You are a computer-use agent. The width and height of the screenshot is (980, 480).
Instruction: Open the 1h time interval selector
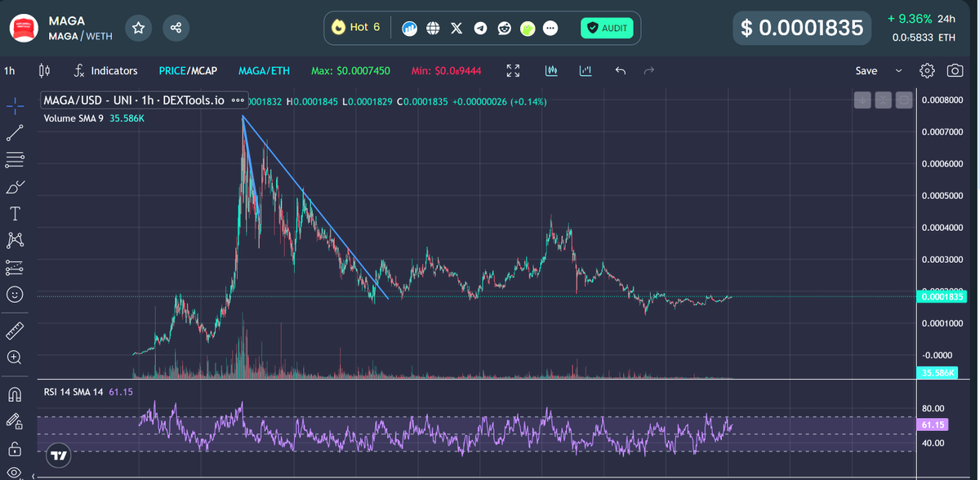(x=9, y=71)
